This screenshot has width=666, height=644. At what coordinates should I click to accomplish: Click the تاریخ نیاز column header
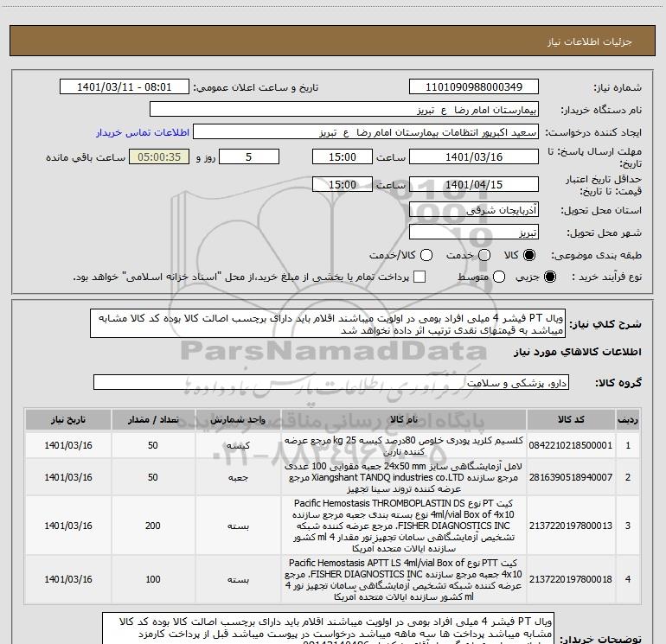[x=68, y=420]
